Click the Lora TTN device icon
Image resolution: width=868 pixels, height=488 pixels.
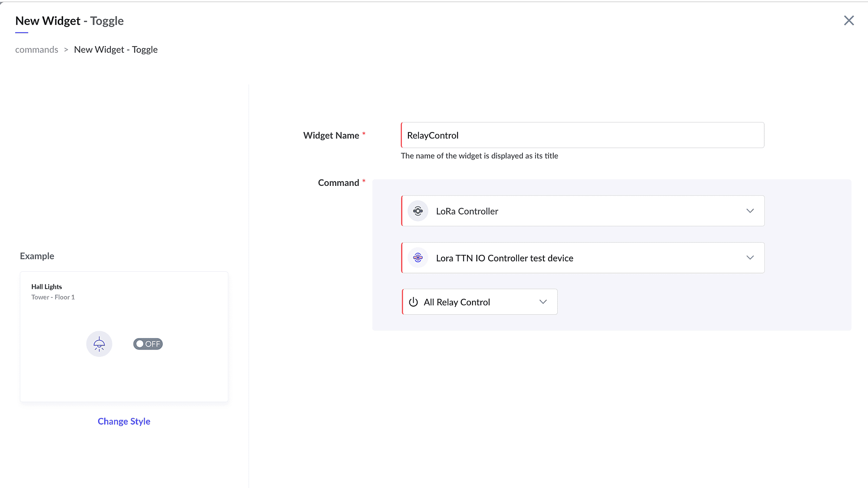coord(418,258)
